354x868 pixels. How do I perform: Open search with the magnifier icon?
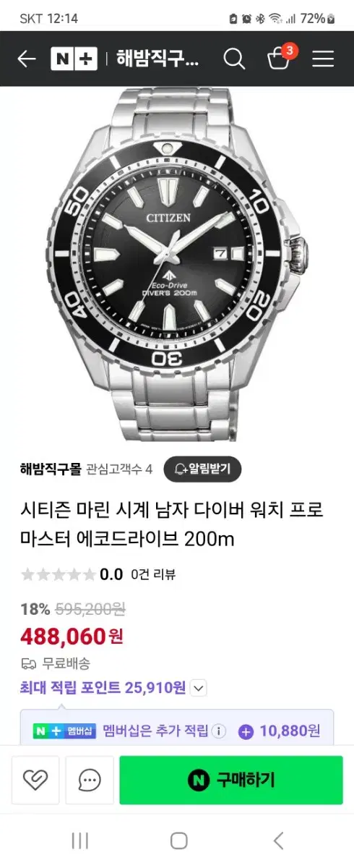pyautogui.click(x=234, y=59)
